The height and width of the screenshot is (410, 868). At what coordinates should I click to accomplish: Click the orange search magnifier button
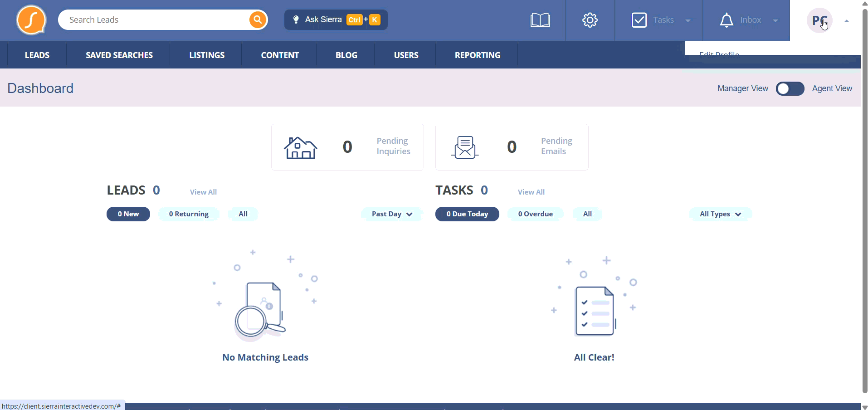258,20
